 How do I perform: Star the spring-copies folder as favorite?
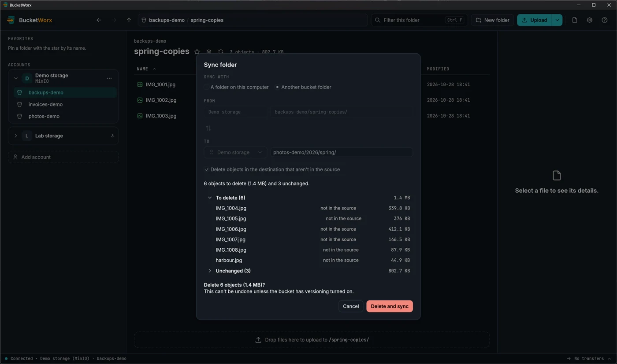pyautogui.click(x=197, y=51)
